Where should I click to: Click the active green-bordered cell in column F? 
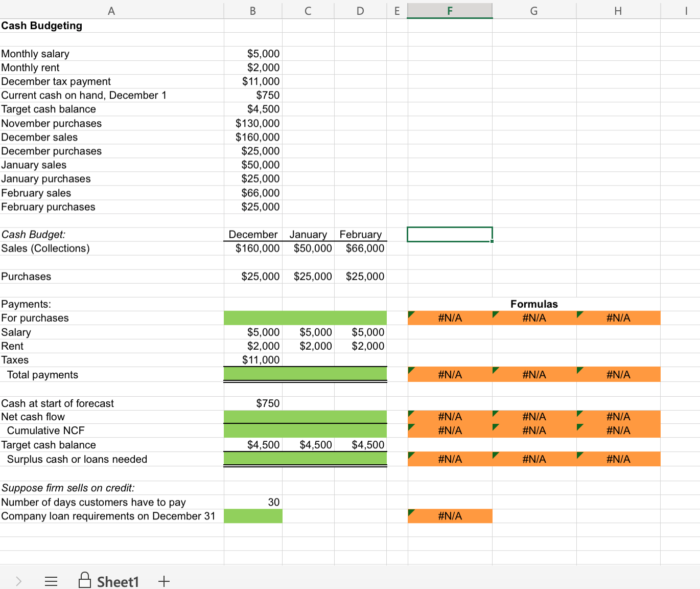[450, 234]
